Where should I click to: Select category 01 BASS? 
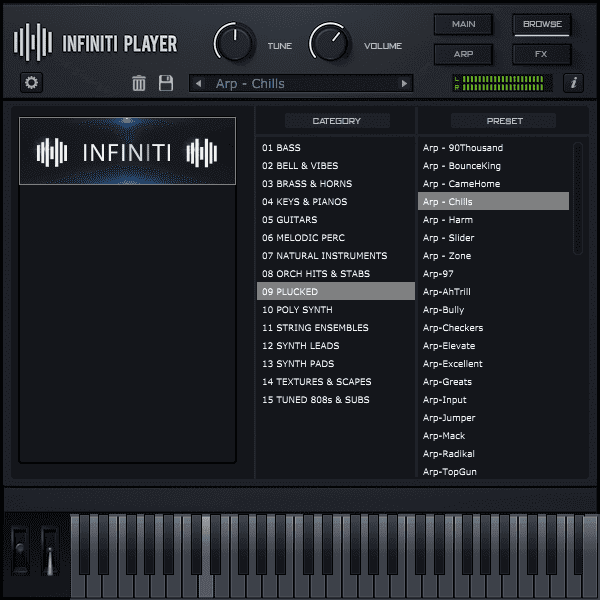tap(336, 148)
